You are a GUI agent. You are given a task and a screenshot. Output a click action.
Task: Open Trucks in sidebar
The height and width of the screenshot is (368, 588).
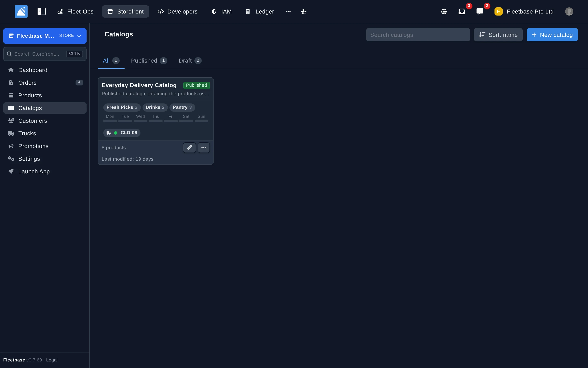pyautogui.click(x=45, y=133)
